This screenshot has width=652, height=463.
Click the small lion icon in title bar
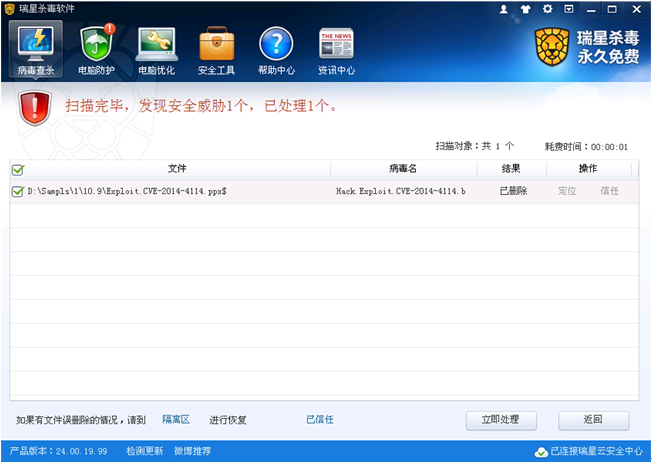pyautogui.click(x=9, y=9)
